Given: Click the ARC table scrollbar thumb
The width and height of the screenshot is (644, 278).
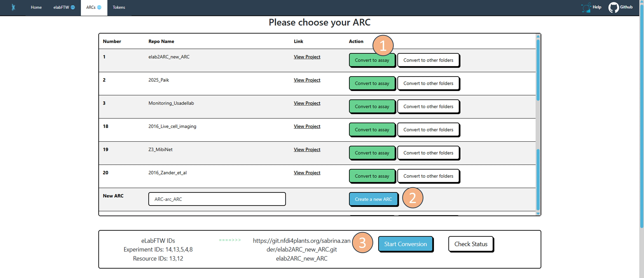Looking at the screenshot, I should tap(538, 70).
